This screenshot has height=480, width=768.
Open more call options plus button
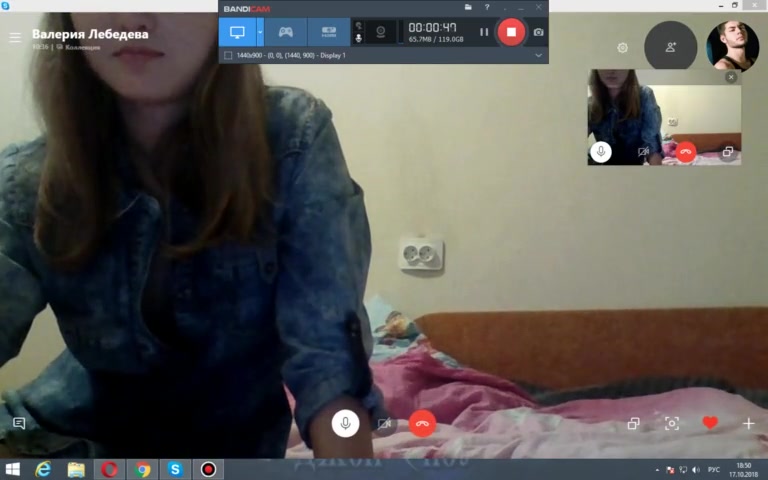pyautogui.click(x=748, y=423)
